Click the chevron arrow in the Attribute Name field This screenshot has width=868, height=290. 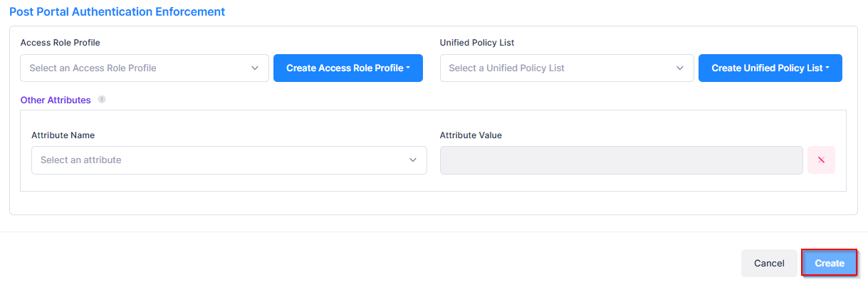pyautogui.click(x=413, y=160)
